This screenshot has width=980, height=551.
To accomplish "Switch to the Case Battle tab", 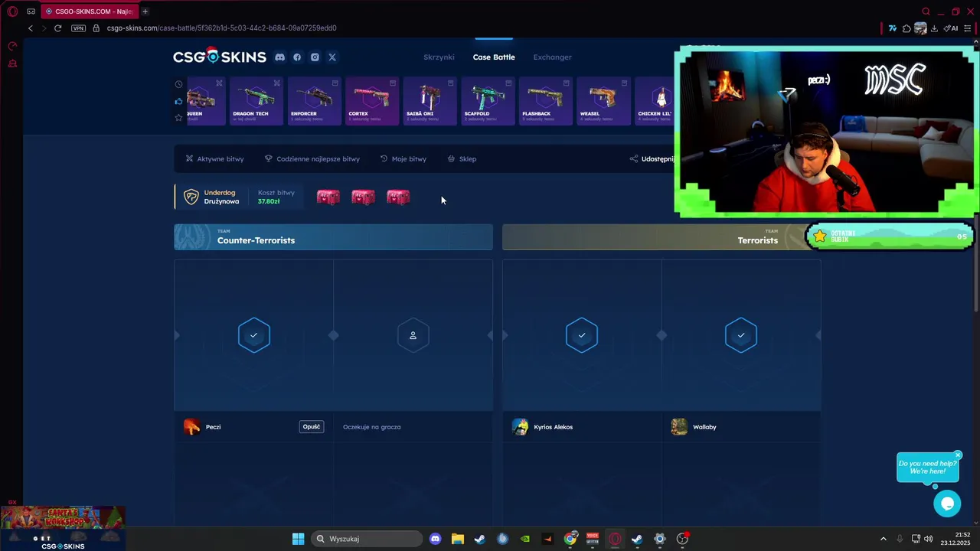I will (x=494, y=57).
